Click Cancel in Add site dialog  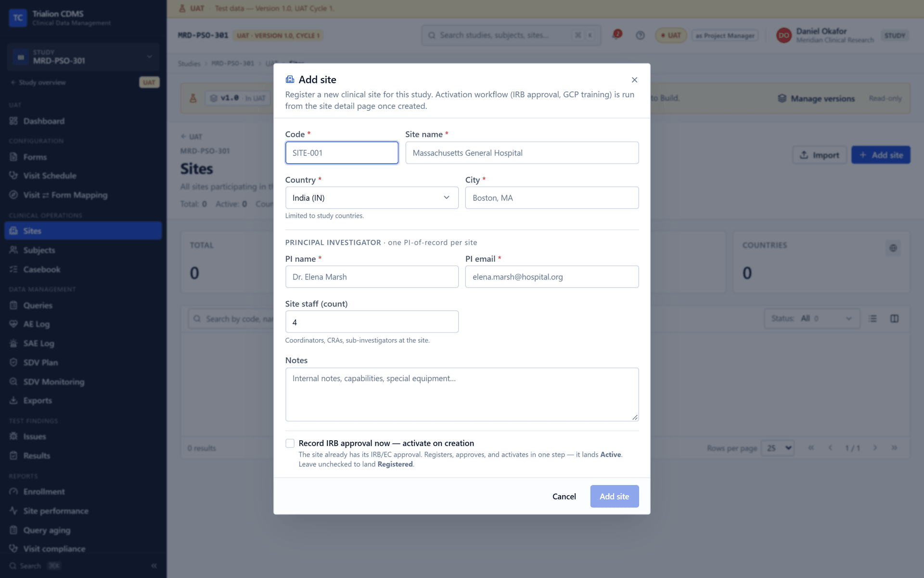coord(564,496)
